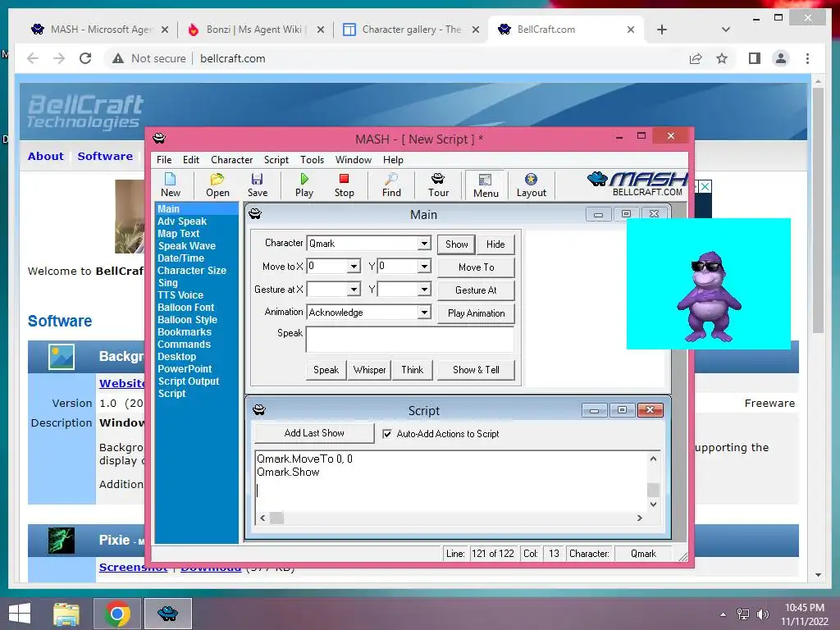Image resolution: width=840 pixels, height=630 pixels.
Task: Expand the Move to X dropdown
Action: [x=354, y=267]
